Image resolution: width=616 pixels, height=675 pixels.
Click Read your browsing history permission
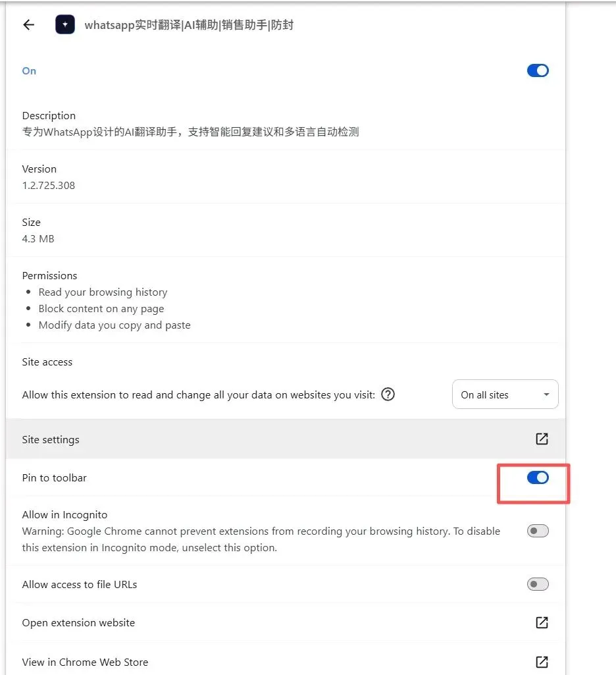pos(103,292)
